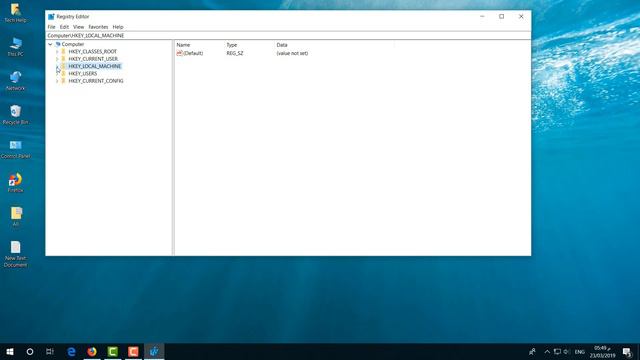
Task: Open the All folder on desktop
Action: tap(16, 216)
